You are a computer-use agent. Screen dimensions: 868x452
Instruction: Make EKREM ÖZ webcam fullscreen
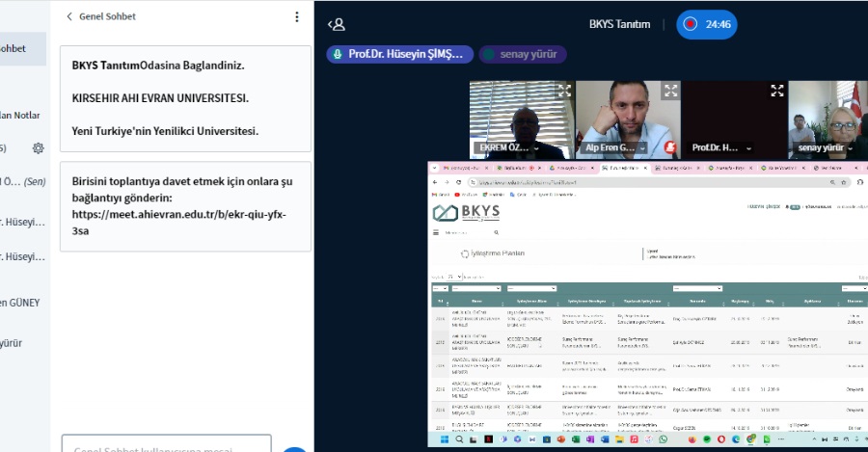564,91
